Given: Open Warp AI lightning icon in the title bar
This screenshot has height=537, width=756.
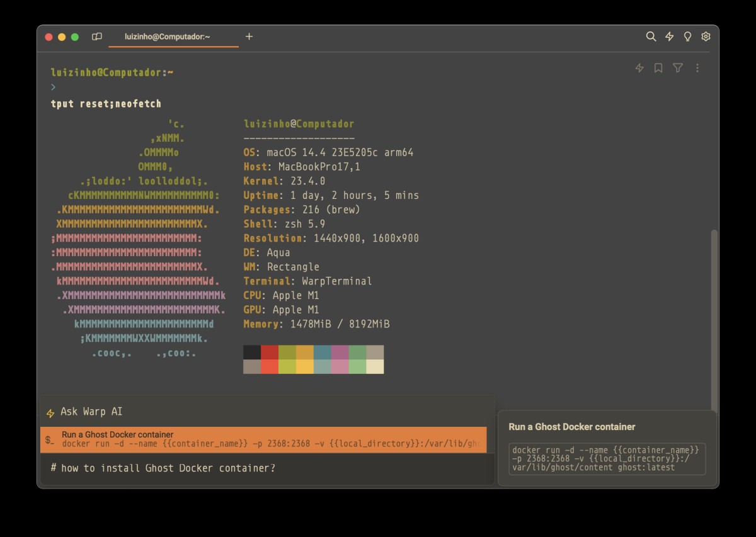Looking at the screenshot, I should coord(669,37).
